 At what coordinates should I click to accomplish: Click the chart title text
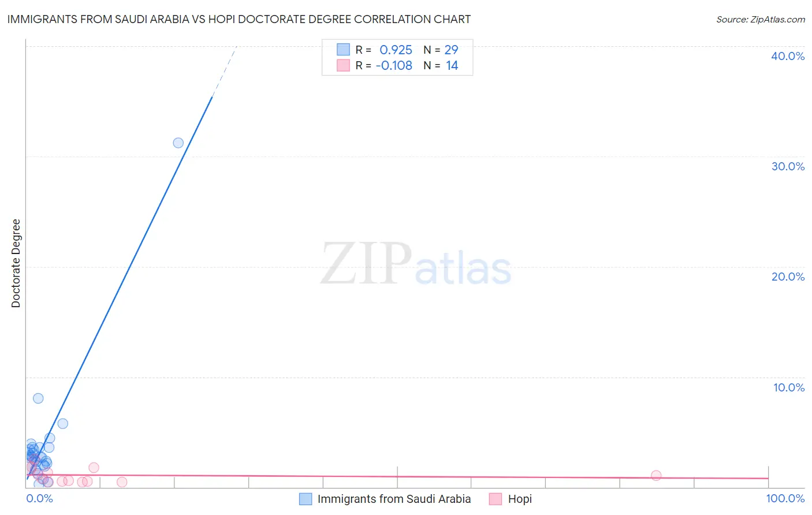click(x=239, y=19)
